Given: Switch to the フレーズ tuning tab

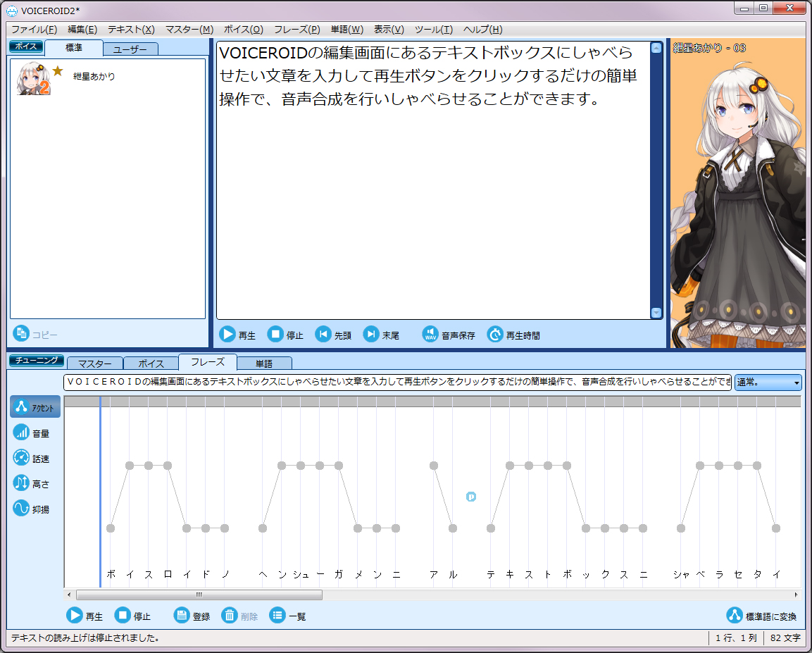Looking at the screenshot, I should pyautogui.click(x=208, y=362).
